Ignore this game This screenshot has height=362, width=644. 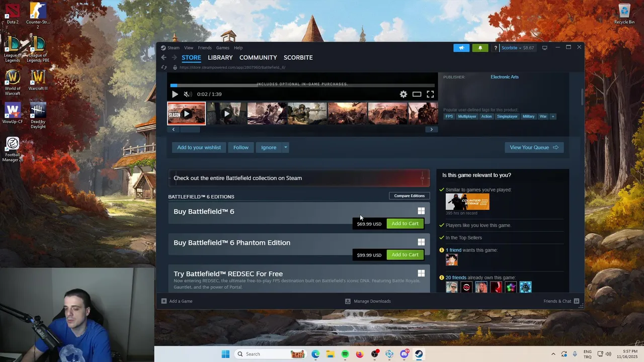[269, 147]
